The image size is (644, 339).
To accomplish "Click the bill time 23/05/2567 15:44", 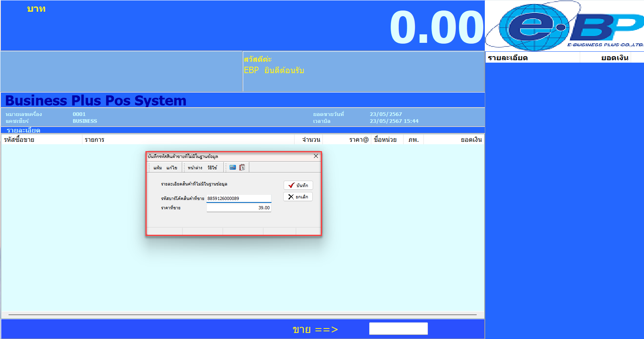I will (394, 121).
